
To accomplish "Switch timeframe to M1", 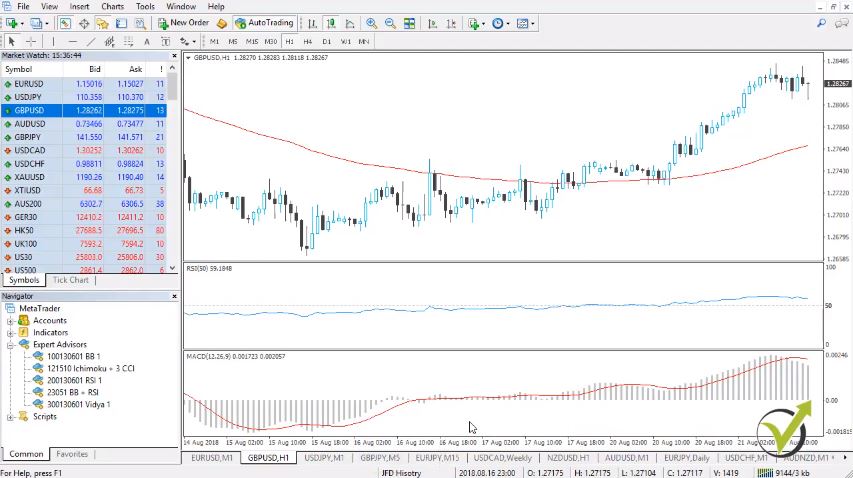I will click(x=214, y=41).
